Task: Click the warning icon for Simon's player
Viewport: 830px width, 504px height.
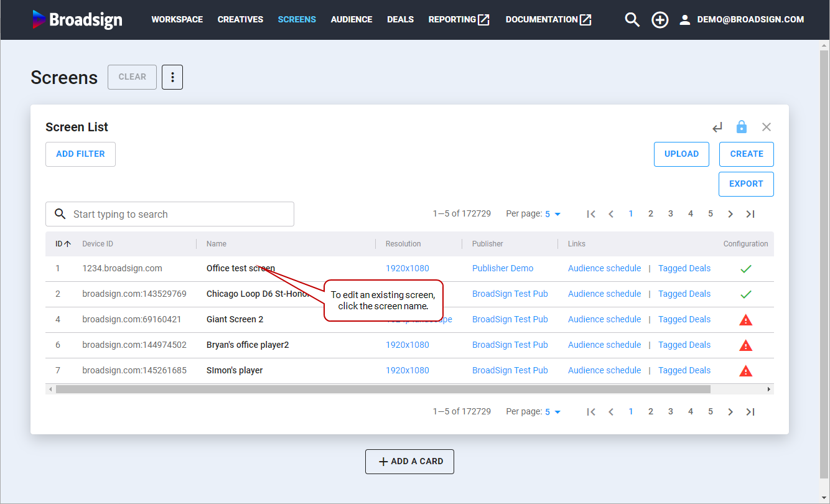Action: pos(746,371)
